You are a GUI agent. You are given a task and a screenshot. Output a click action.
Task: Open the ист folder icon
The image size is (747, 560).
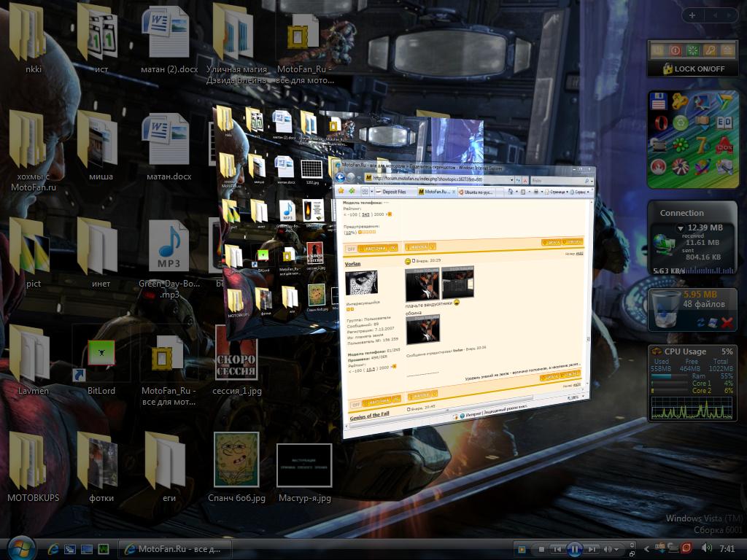[x=98, y=31]
